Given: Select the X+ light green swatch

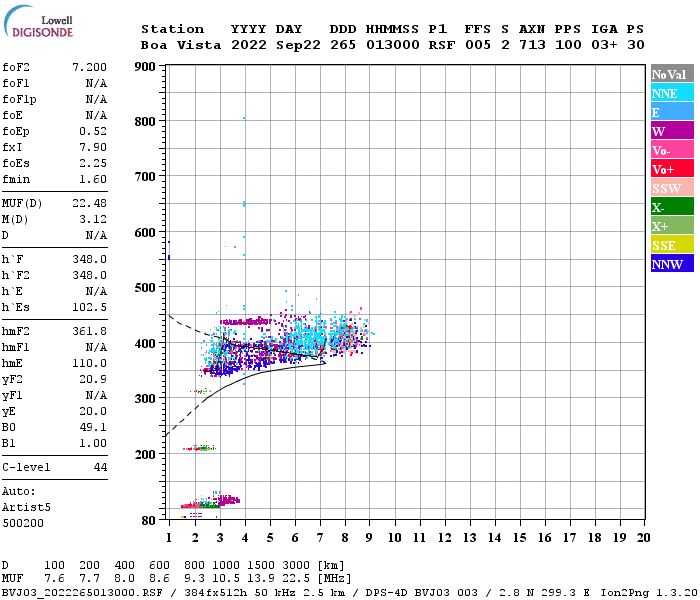Looking at the screenshot, I should click(x=672, y=225).
